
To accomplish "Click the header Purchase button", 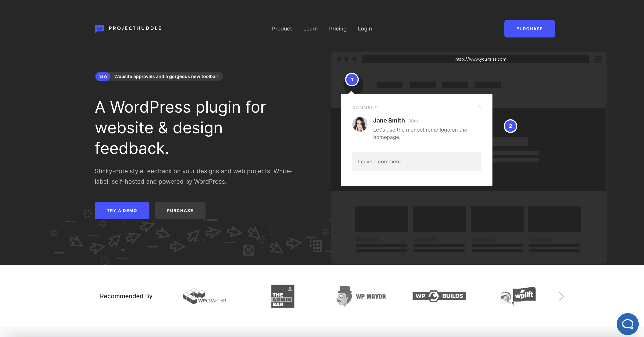I will (x=529, y=29).
